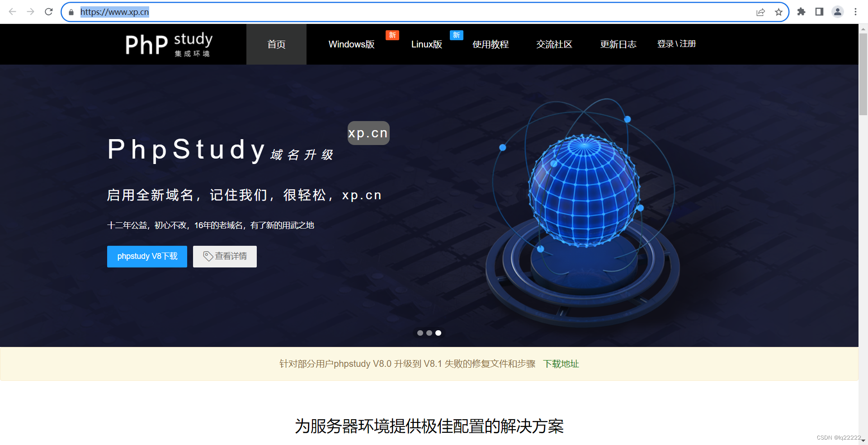868x445 pixels.
Task: Reload the page using the refresh icon
Action: coord(48,12)
